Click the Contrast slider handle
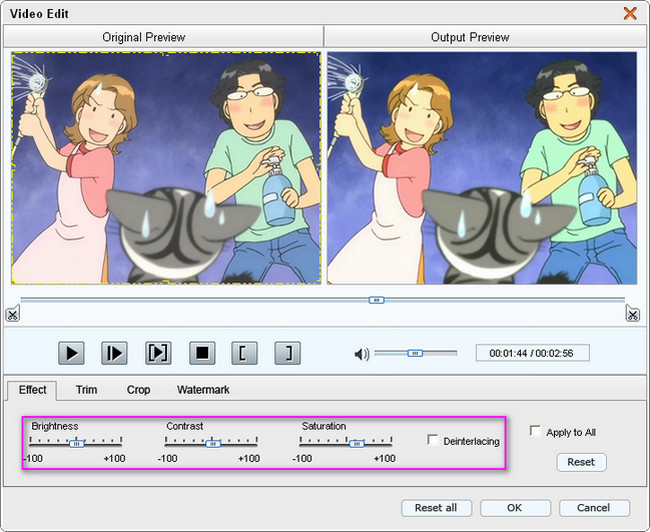 (213, 444)
